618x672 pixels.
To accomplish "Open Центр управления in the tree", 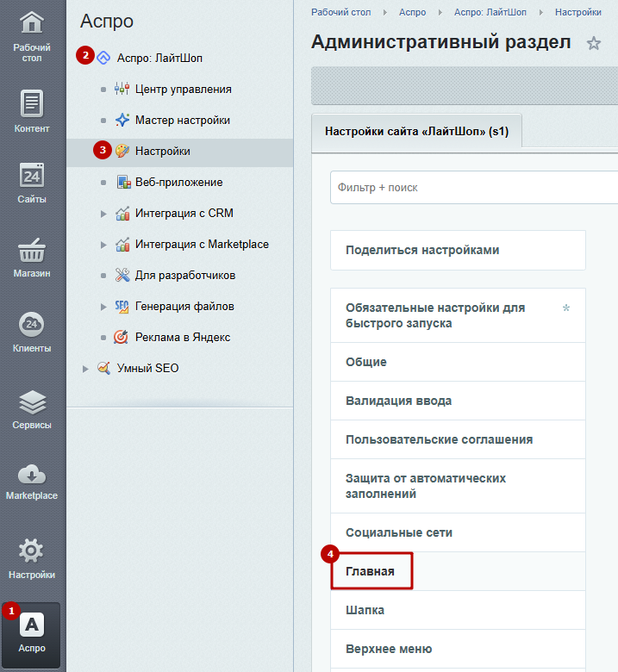I will pyautogui.click(x=183, y=90).
